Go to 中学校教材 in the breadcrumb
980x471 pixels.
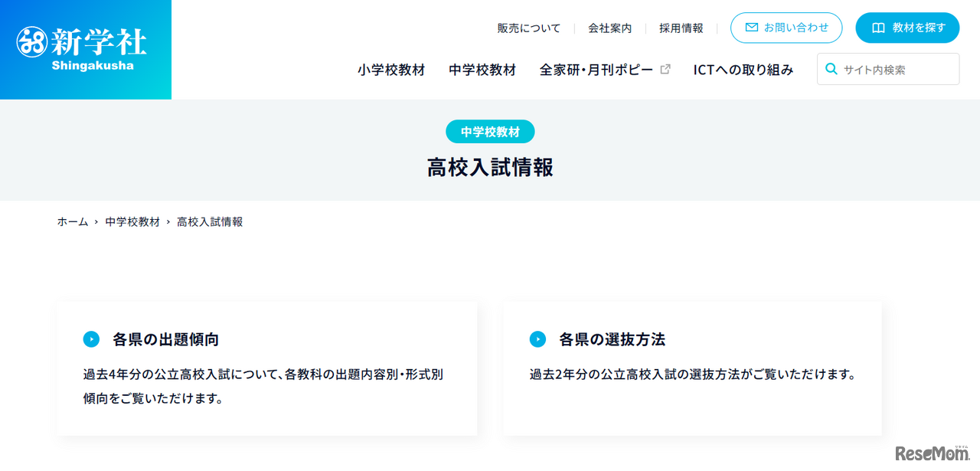(132, 222)
